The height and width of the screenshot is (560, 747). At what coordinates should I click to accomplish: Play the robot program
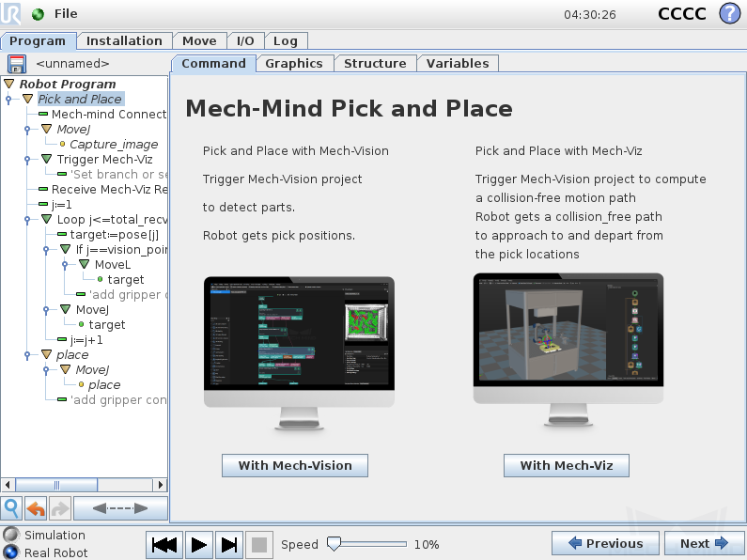198,544
